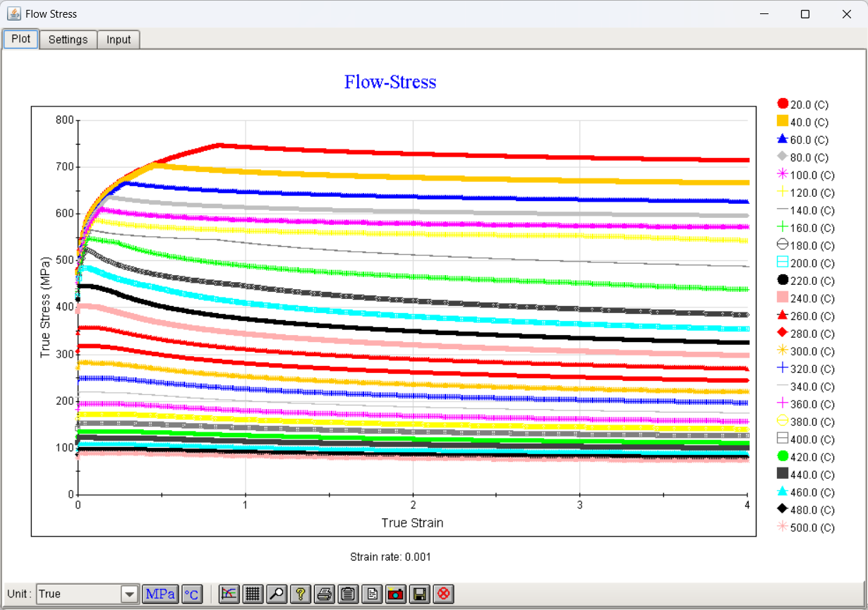868x610 pixels.
Task: Click the document page icon
Action: tap(372, 594)
